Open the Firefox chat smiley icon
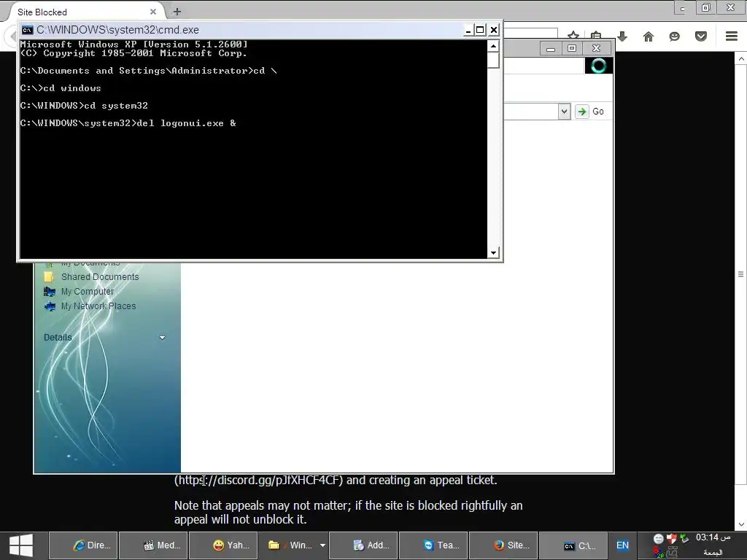 (675, 36)
